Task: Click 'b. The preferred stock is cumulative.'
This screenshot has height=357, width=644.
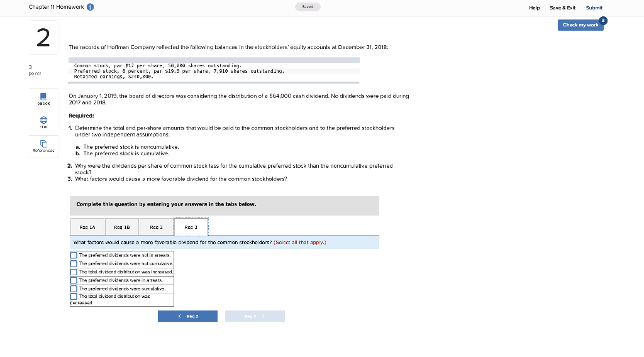Action: pyautogui.click(x=123, y=153)
